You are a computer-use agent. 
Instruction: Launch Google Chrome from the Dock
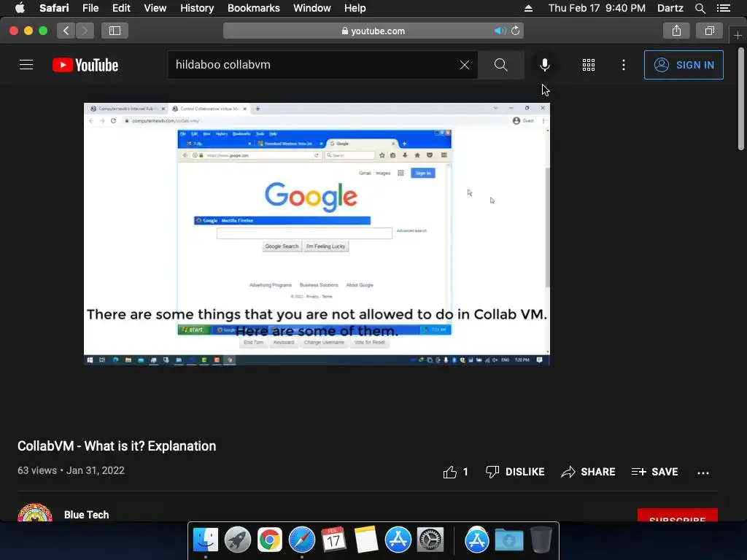point(270,540)
